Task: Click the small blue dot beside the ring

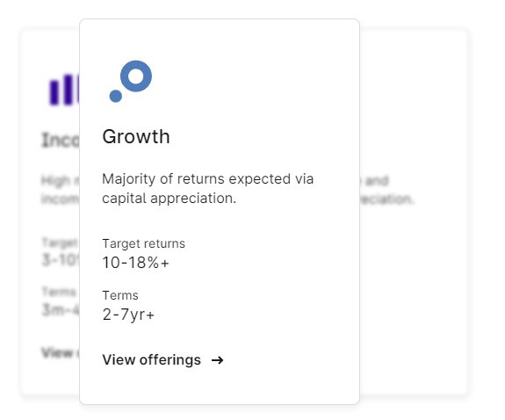Action: coord(116,96)
